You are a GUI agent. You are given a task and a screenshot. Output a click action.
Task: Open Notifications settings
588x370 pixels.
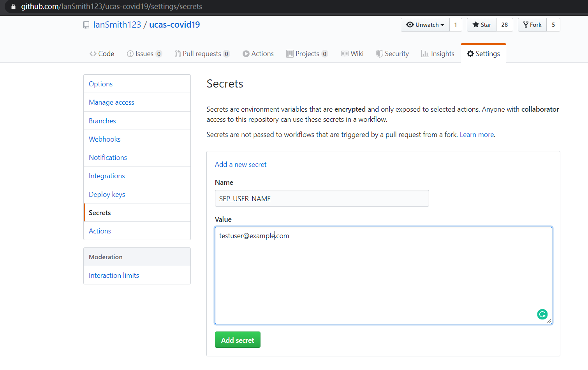click(137, 158)
